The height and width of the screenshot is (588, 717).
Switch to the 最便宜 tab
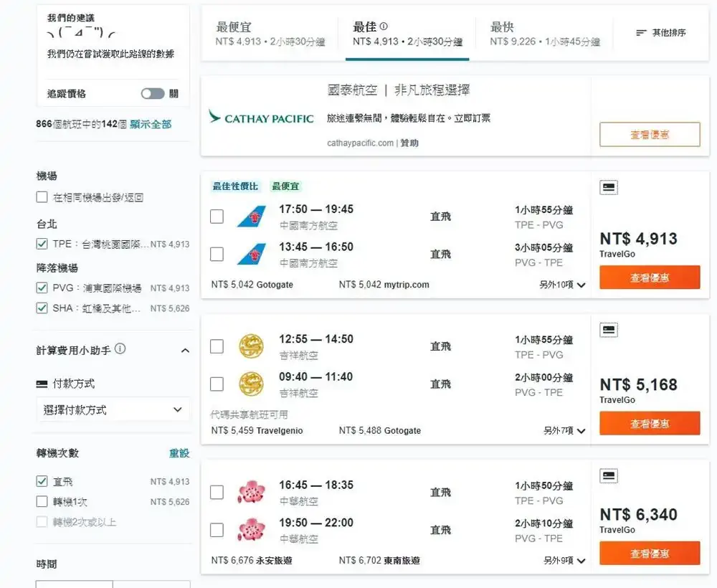(x=270, y=34)
